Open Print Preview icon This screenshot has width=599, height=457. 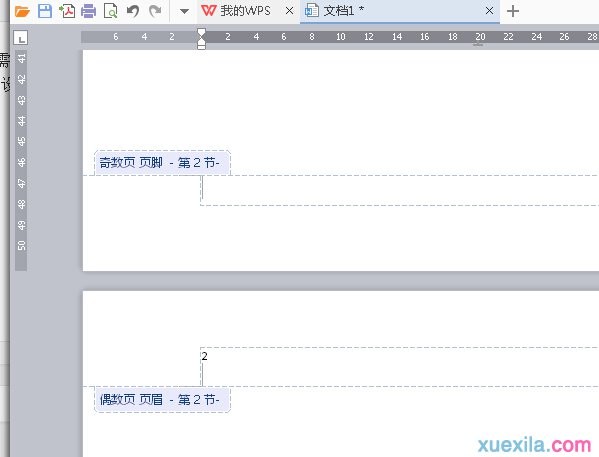click(110, 11)
